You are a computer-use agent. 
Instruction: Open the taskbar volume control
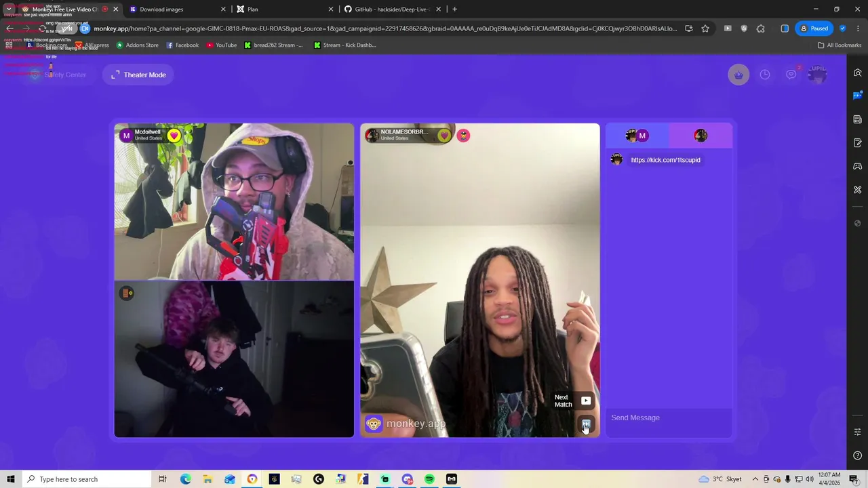[810, 479]
